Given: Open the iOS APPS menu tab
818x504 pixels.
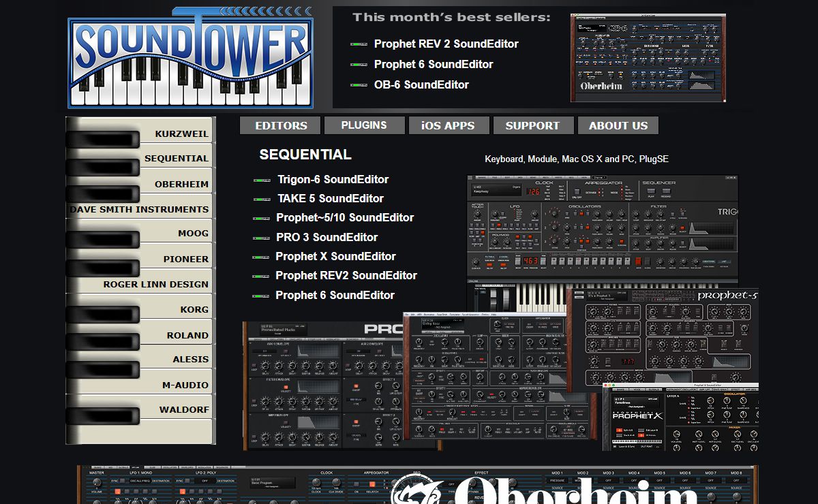Looking at the screenshot, I should click(x=448, y=125).
